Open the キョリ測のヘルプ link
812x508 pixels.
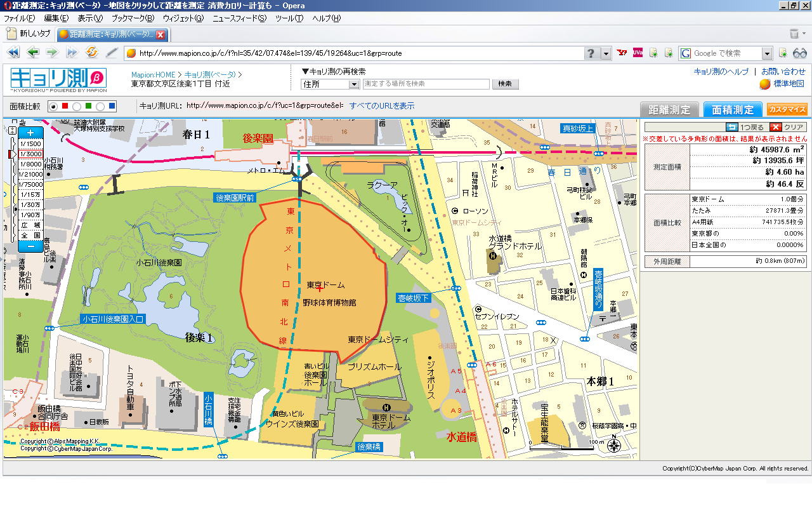click(721, 72)
